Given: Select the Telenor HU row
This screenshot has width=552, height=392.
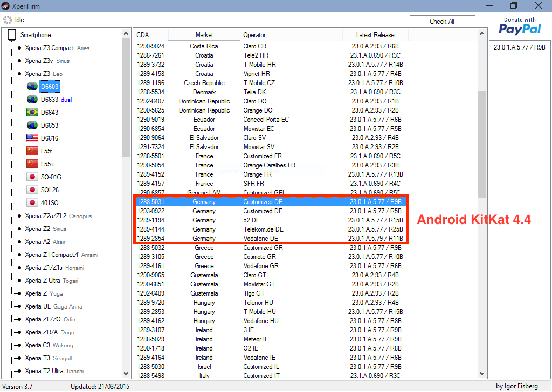Looking at the screenshot, I should tap(270, 303).
